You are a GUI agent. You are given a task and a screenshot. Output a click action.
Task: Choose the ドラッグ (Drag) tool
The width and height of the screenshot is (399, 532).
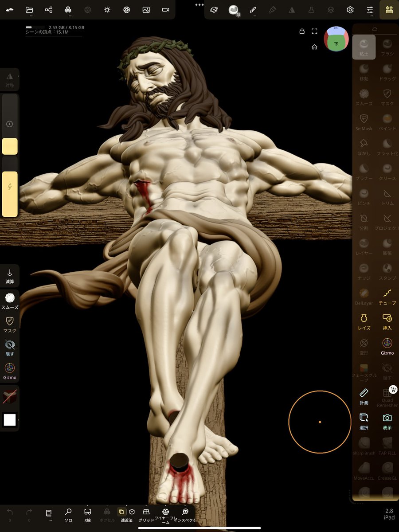[x=387, y=72]
